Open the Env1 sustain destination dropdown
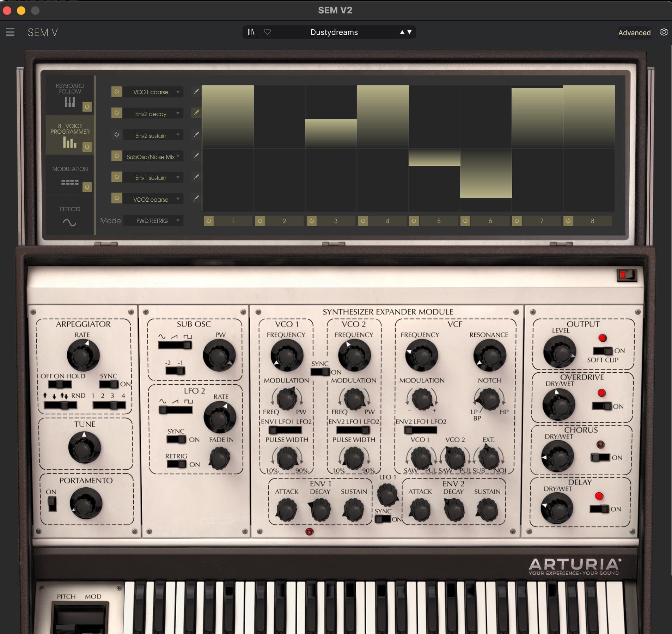This screenshot has width=672, height=634. pyautogui.click(x=153, y=178)
